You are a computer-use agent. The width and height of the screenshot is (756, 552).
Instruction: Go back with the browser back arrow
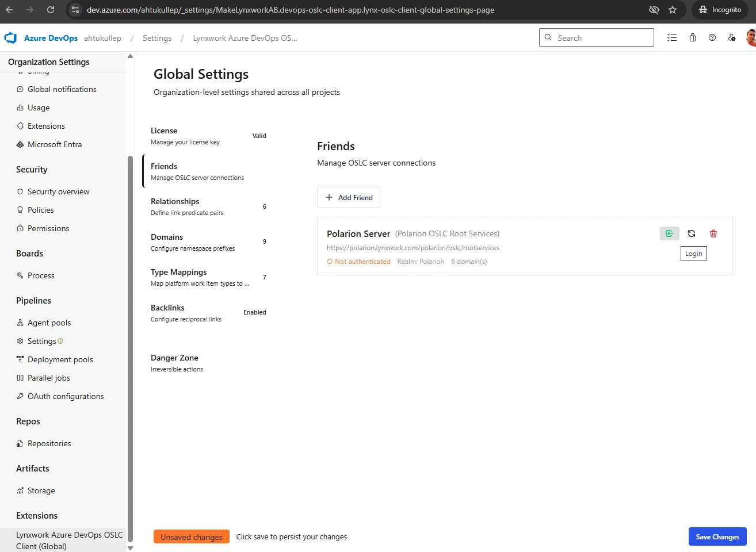9,10
